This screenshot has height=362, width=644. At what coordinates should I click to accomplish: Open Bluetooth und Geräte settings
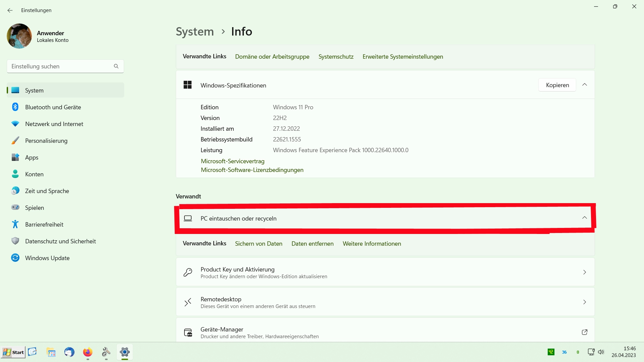(x=65, y=107)
